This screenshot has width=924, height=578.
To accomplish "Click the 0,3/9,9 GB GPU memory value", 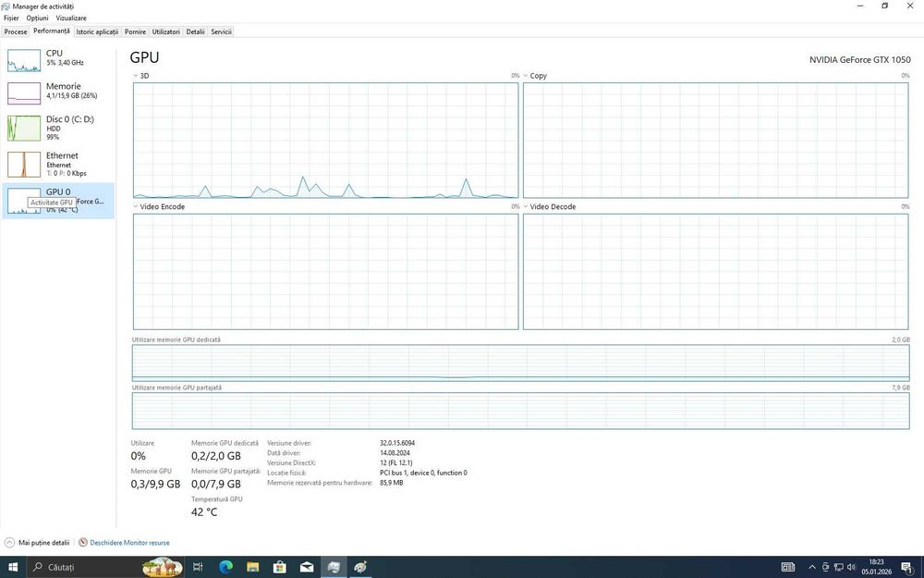I will 155,485.
